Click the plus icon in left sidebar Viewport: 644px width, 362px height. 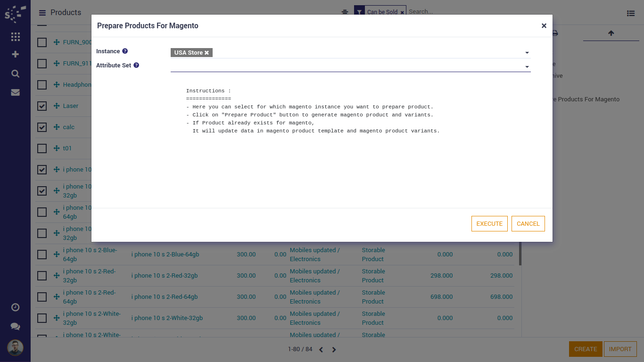click(15, 54)
